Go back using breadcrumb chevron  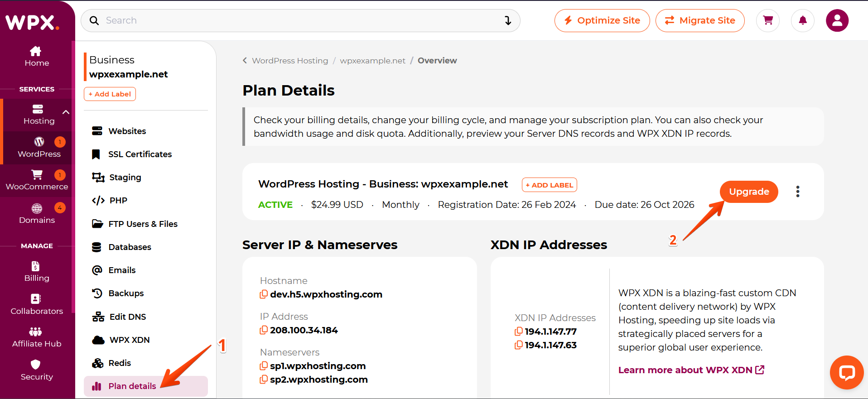point(245,60)
